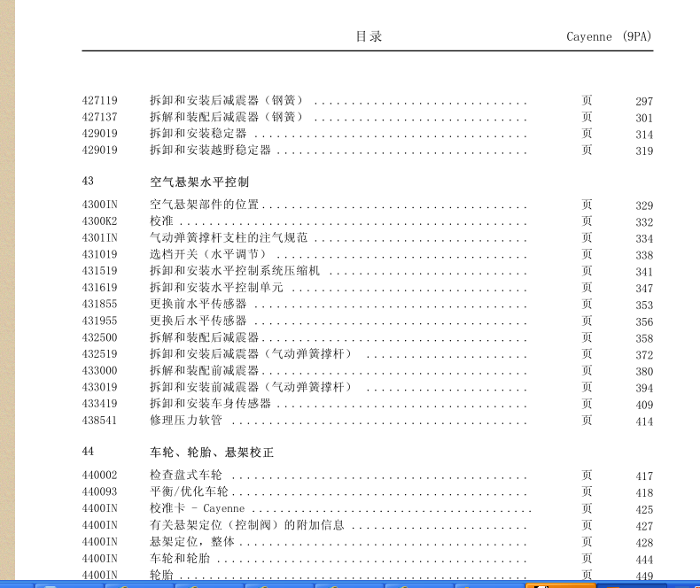Open entry '平衡/优化车轮'
Viewport: 700px width, 588px height.
189,491
